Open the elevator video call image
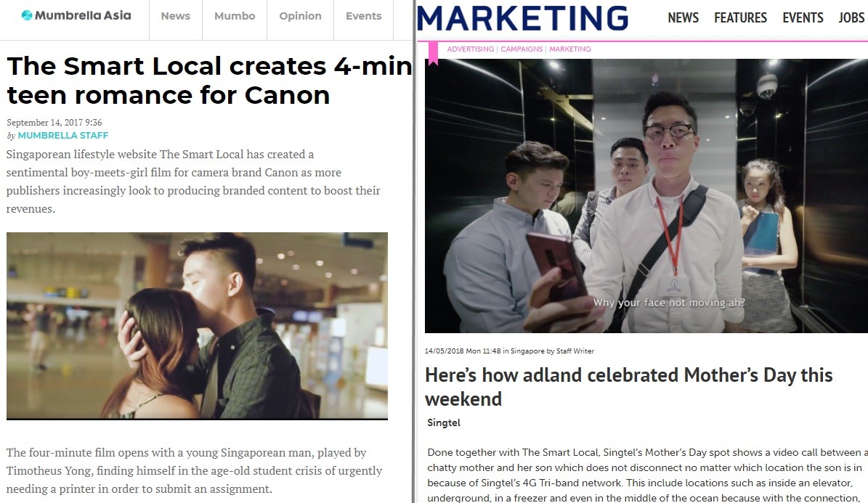 click(x=646, y=196)
